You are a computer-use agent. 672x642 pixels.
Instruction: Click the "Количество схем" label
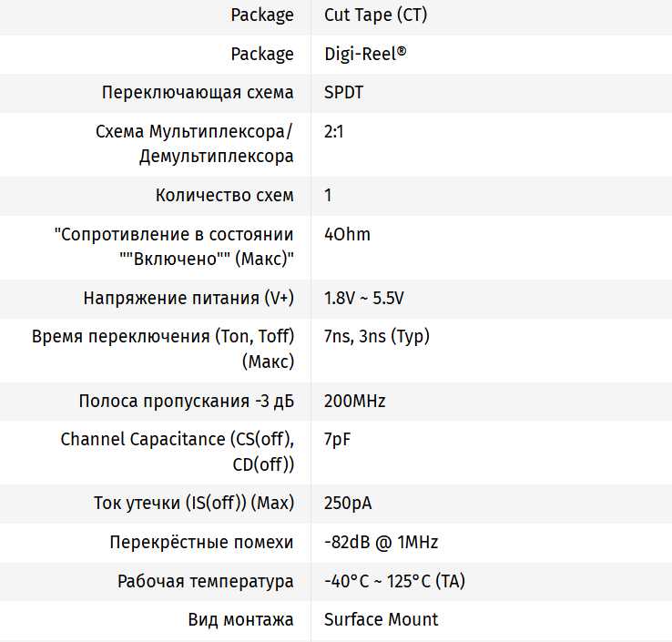[x=224, y=195]
